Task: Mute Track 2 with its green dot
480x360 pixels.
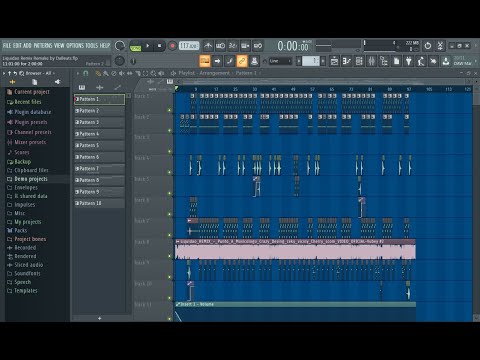Action: click(x=169, y=131)
